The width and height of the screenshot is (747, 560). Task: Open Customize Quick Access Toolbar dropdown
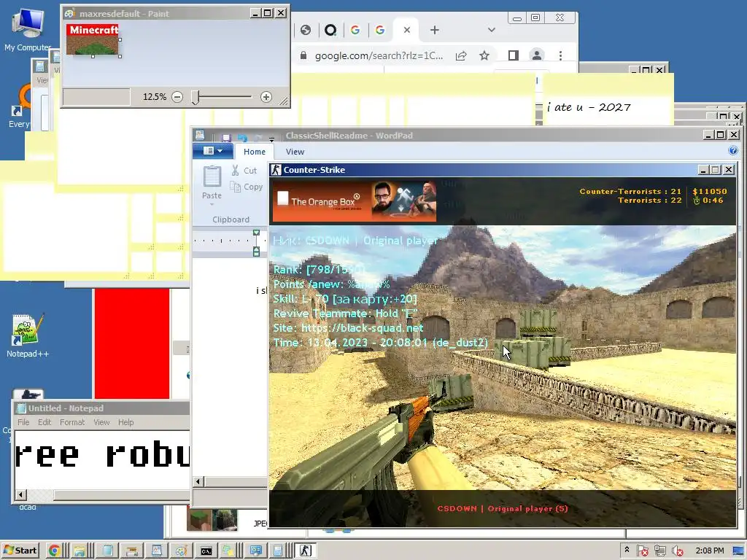click(x=271, y=139)
